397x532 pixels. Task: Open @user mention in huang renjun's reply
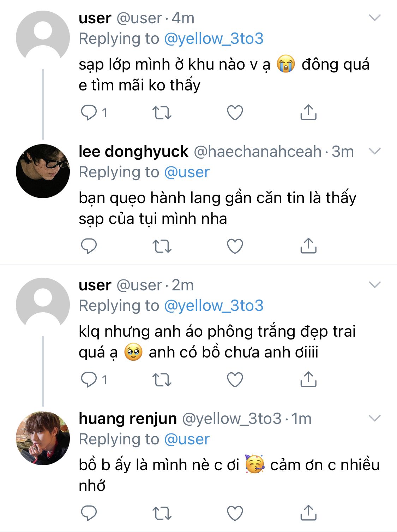pyautogui.click(x=187, y=439)
